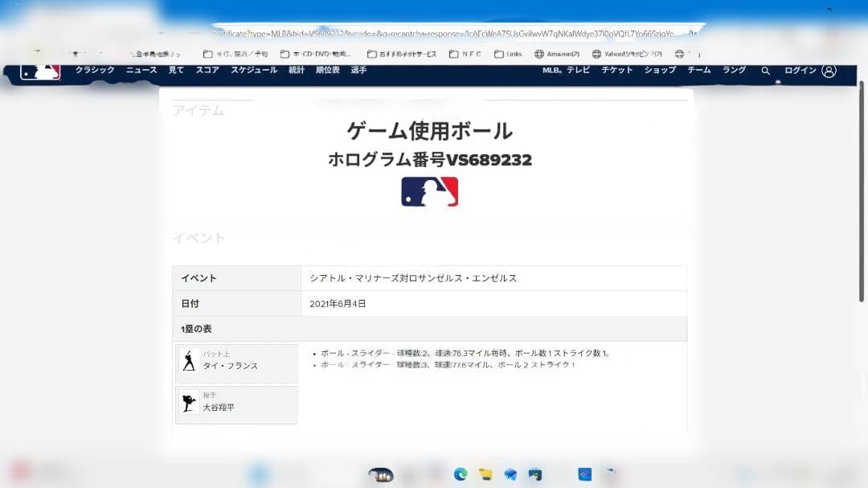Open Microsoft Edge from the taskbar
868x488 pixels.
coord(460,474)
